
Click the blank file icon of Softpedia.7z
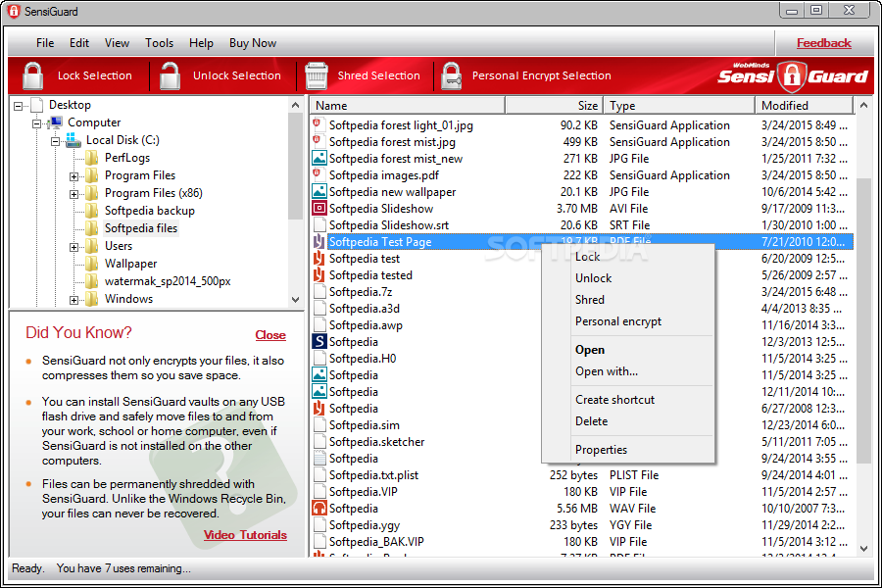(x=318, y=291)
